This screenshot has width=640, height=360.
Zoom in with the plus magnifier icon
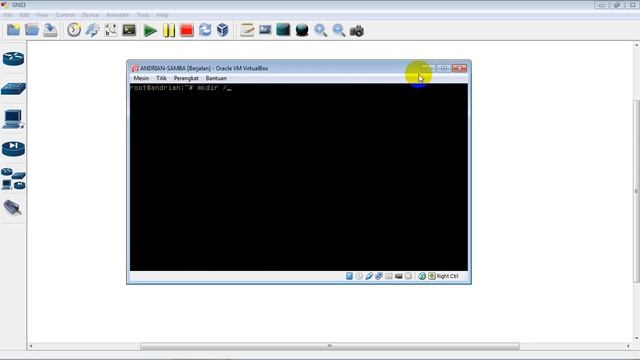click(320, 31)
